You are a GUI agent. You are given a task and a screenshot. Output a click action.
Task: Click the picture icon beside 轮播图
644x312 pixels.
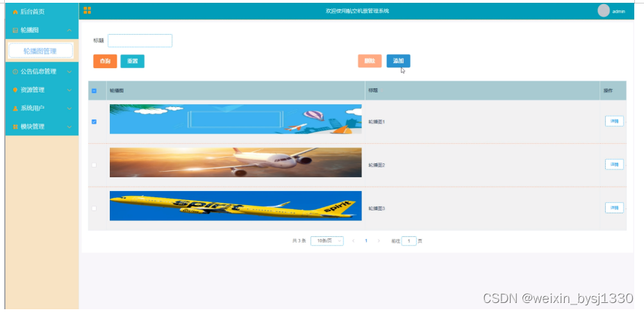click(x=15, y=31)
